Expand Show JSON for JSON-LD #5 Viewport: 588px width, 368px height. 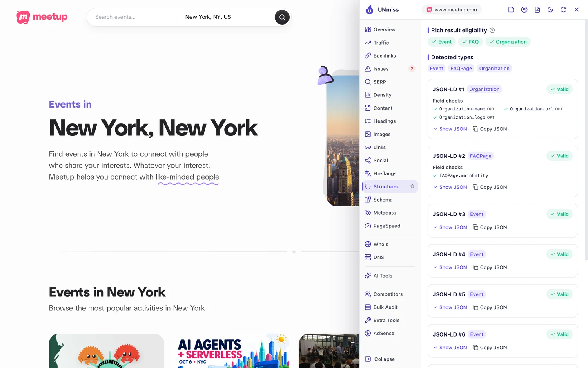click(450, 307)
